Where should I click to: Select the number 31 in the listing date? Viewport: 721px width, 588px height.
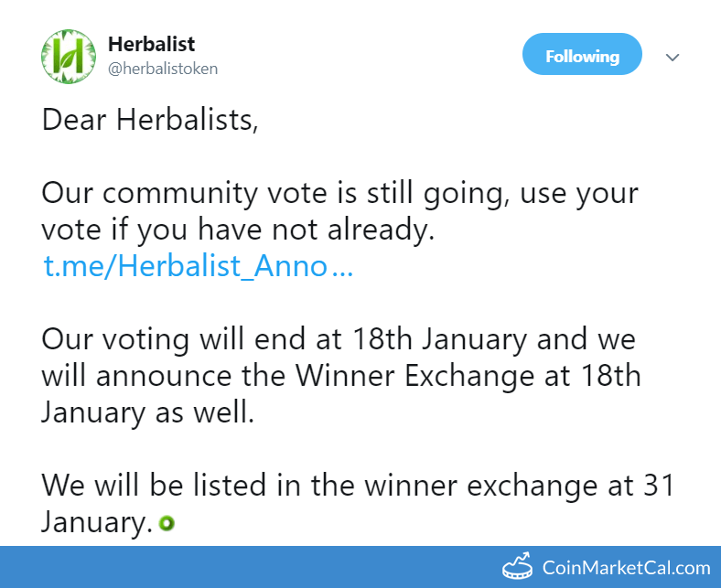coord(659,486)
